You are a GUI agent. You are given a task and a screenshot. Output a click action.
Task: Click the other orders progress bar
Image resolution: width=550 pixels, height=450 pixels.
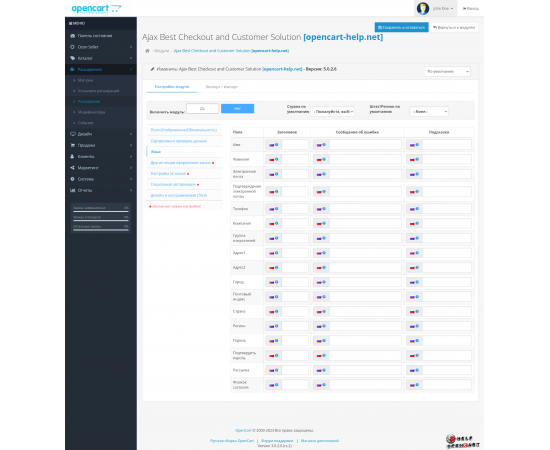pos(101,230)
